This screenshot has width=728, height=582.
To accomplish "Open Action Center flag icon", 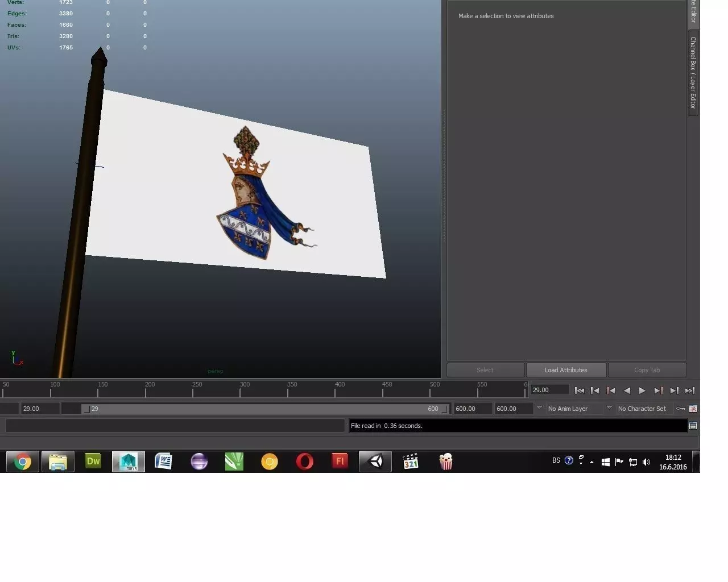I will click(x=619, y=462).
